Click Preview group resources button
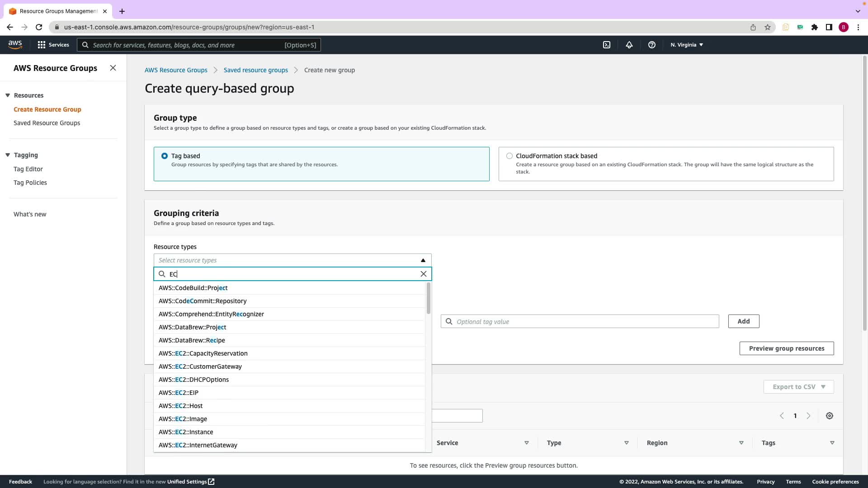Viewport: 868px width, 488px height. point(786,348)
